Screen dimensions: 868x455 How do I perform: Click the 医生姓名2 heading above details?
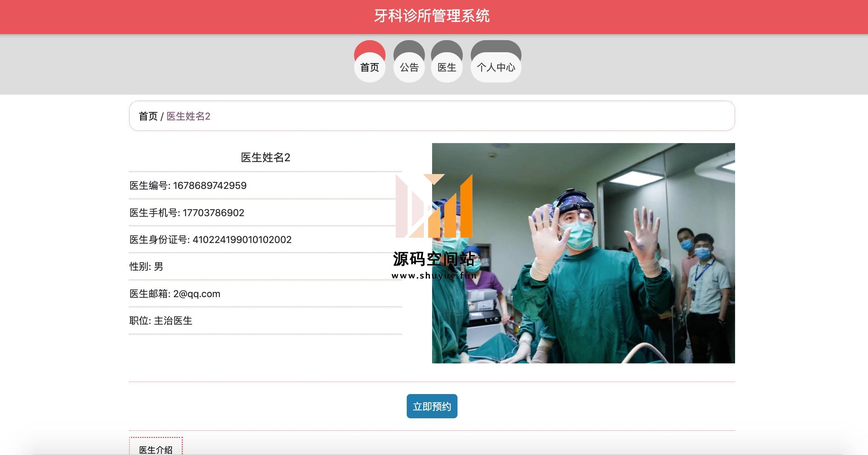point(265,157)
